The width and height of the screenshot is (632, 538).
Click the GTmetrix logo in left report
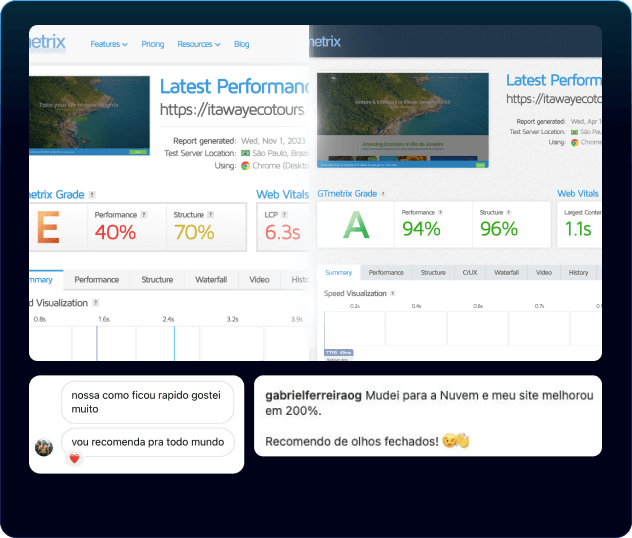pos(48,42)
